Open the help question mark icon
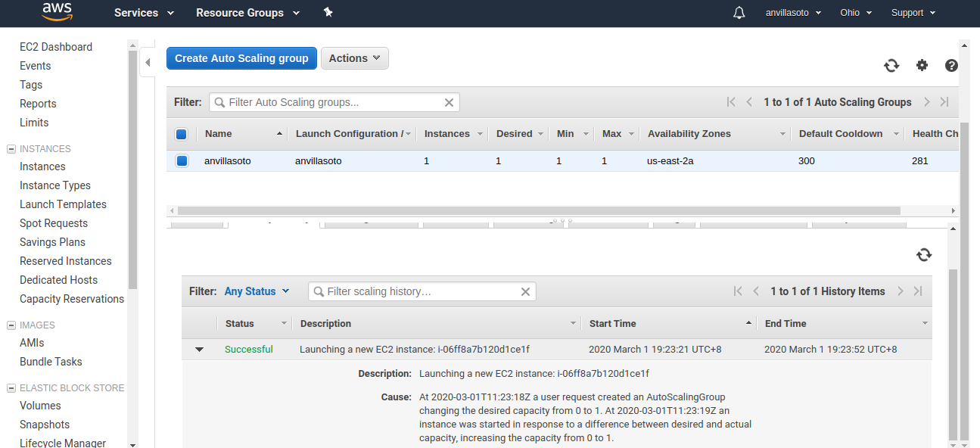This screenshot has width=980, height=448. point(952,66)
